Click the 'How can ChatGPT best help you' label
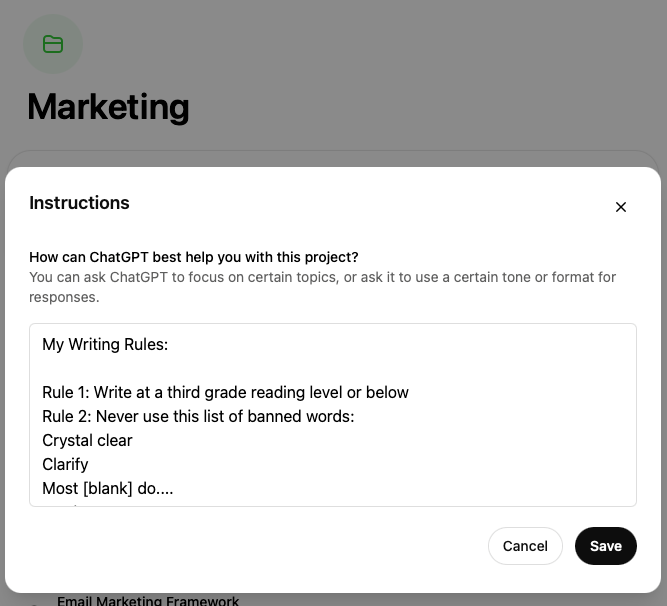Screen dimensions: 667x606 tap(194, 257)
